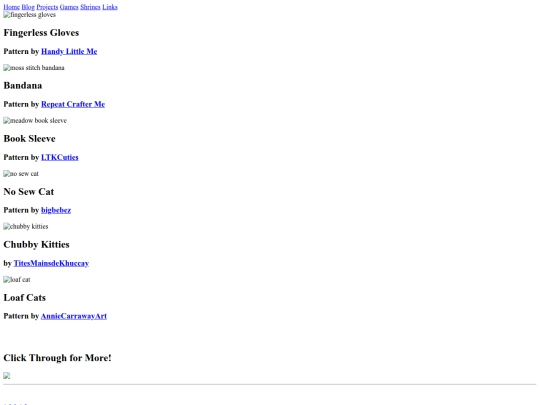This screenshot has height=405, width=540.
Task: Open the TitesMainsdeKhuccay link
Action: tap(51, 263)
